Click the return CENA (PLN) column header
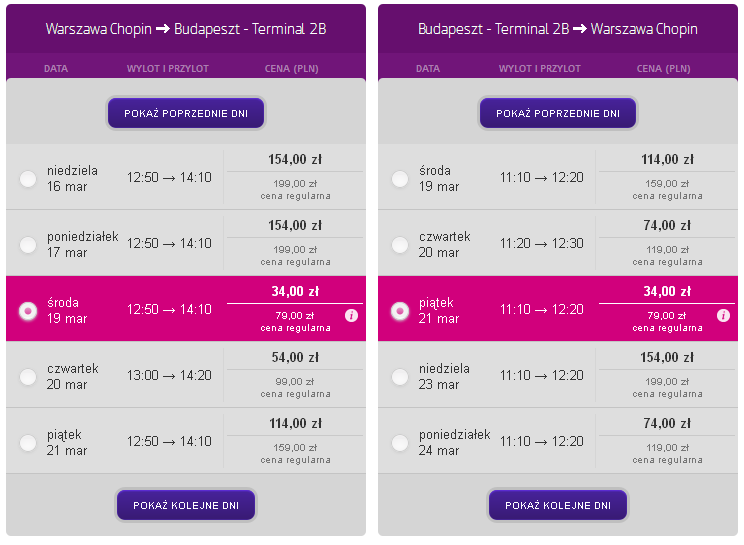This screenshot has height=545, width=744. coord(663,68)
